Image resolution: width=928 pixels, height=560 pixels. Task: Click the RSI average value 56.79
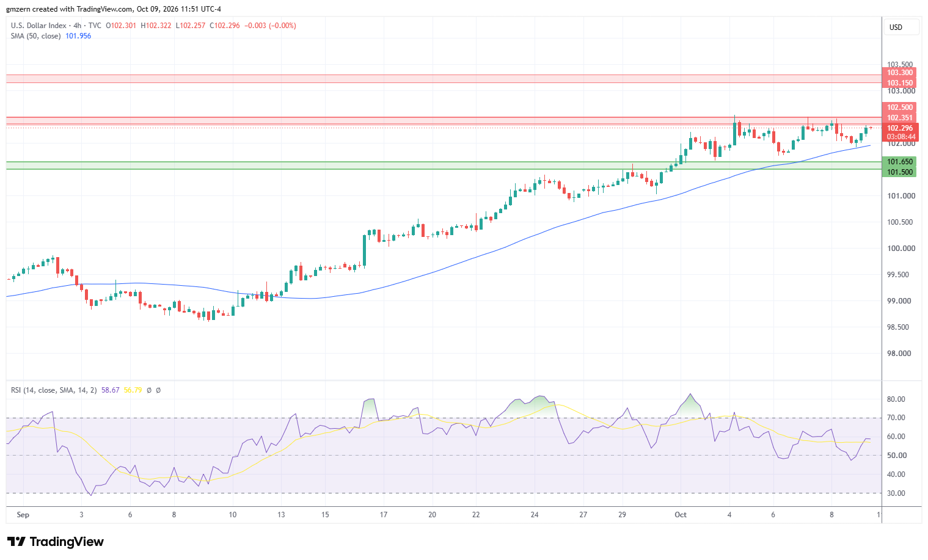click(x=133, y=390)
